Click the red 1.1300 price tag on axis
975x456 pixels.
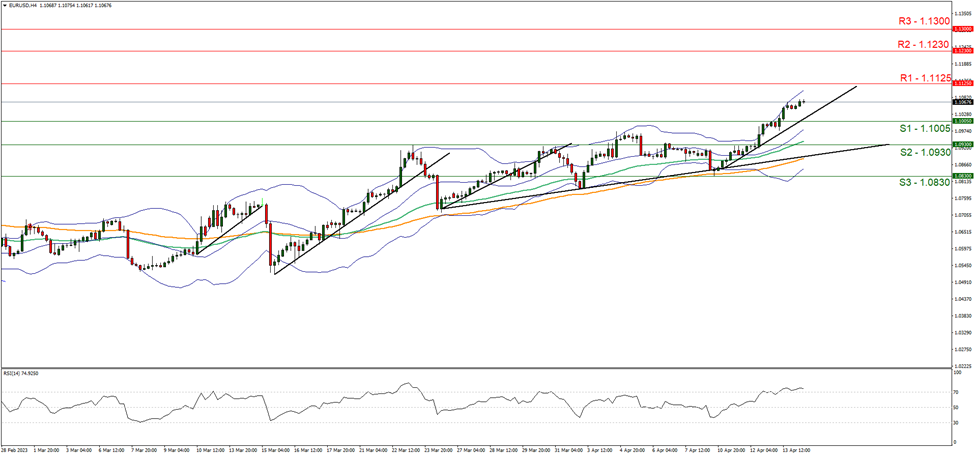pos(962,29)
